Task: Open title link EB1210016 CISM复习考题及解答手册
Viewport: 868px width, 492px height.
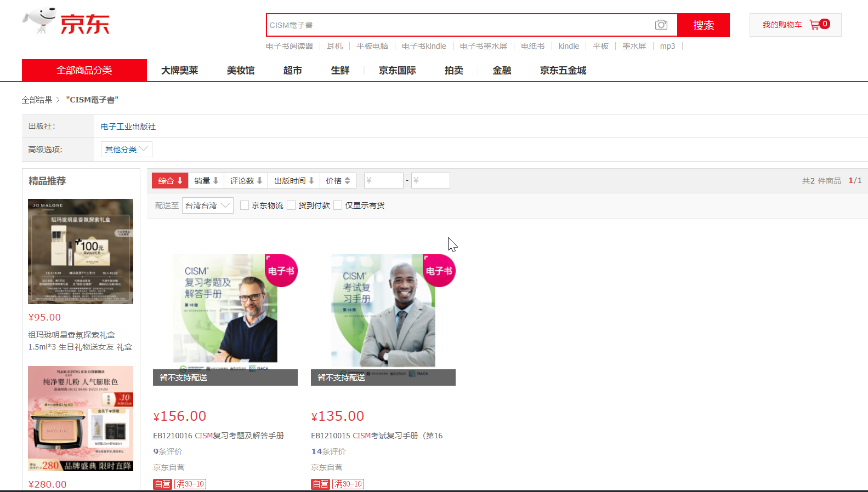Action: [x=219, y=436]
